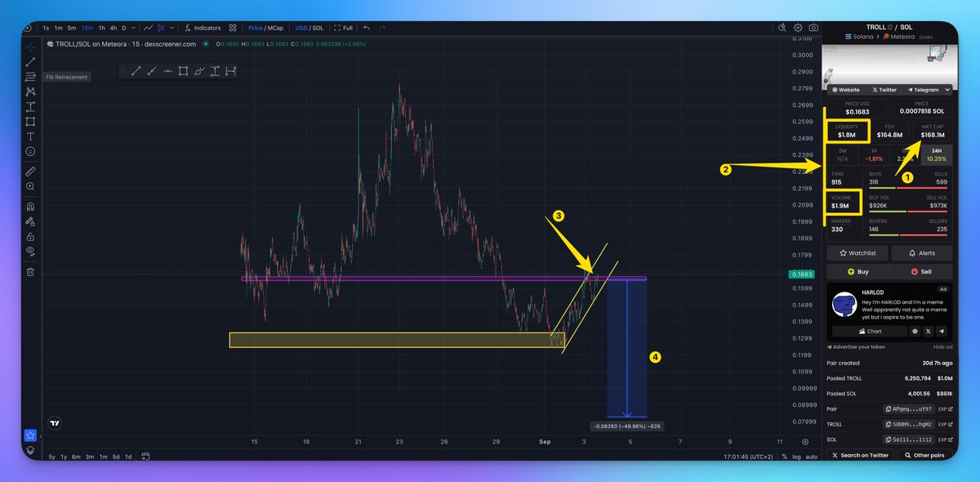
Task: Select the 1h timeframe
Action: coord(101,28)
